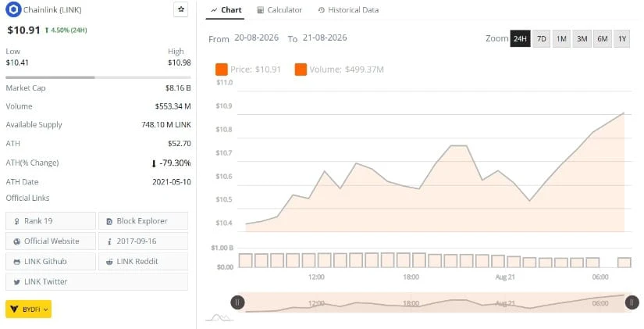Click the small chart logo below navigator
The image size is (644, 329).
tap(219, 317)
